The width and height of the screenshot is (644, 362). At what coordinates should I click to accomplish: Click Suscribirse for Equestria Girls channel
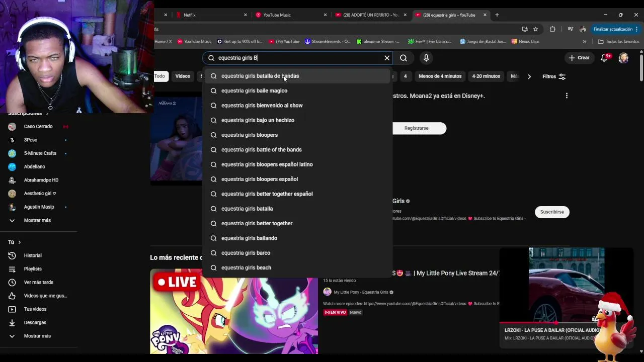coord(552,212)
